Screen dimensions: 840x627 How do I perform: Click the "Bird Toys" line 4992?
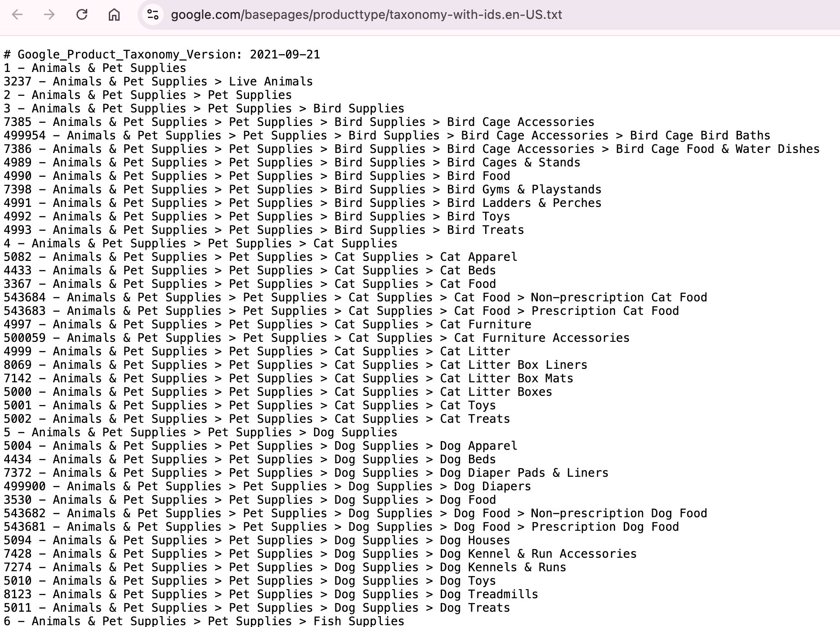click(257, 216)
